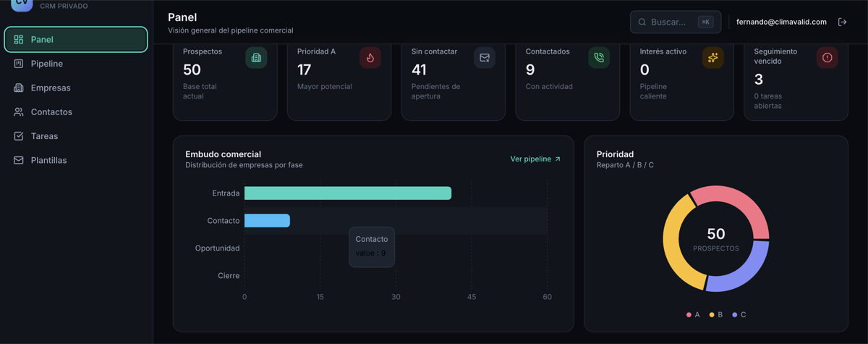Click the Tareas checkbox icon
Image resolution: width=868 pixels, height=344 pixels.
pyautogui.click(x=19, y=136)
